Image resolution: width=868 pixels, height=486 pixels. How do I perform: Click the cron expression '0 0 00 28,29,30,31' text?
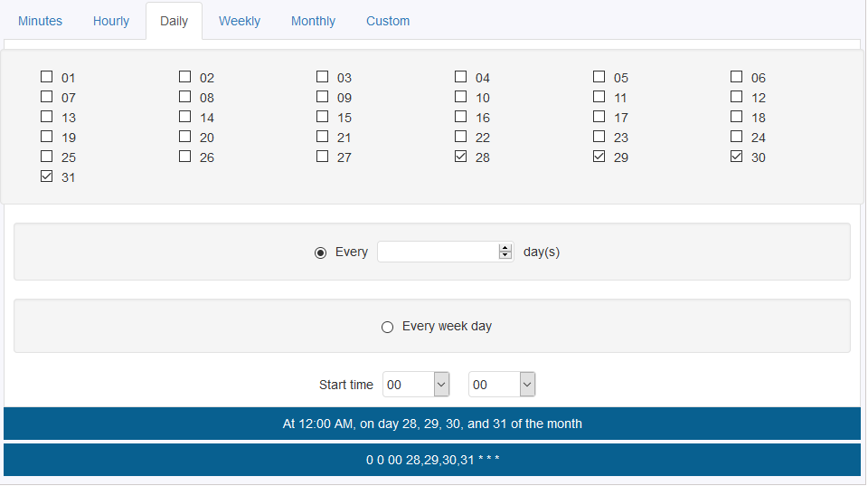point(432,460)
